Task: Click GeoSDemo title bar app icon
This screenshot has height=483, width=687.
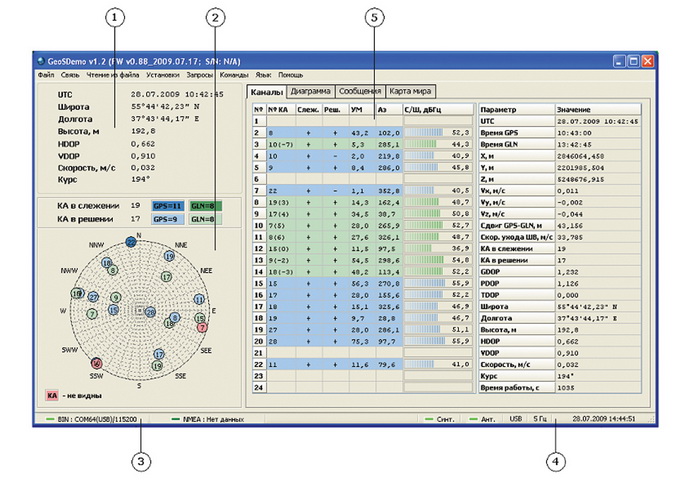Action: (41, 61)
